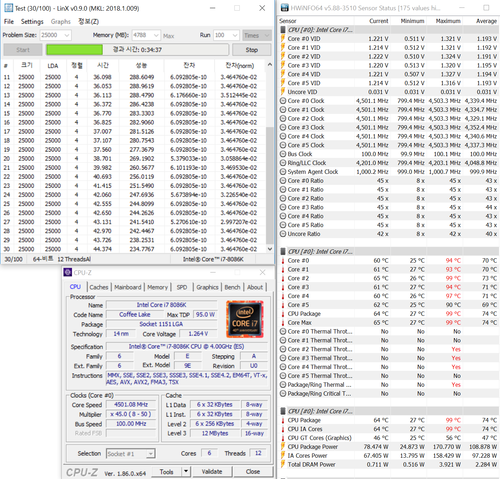Click the CPU-Z Validate button
The image size is (500, 479).
pos(212,471)
